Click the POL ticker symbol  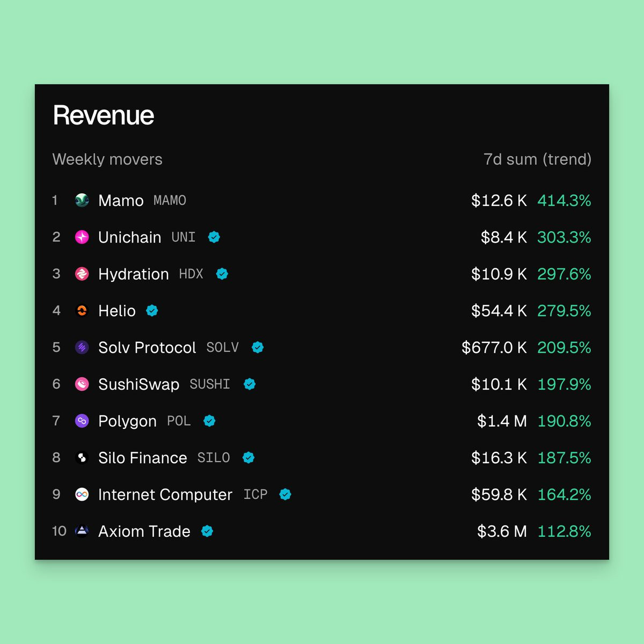point(179,421)
